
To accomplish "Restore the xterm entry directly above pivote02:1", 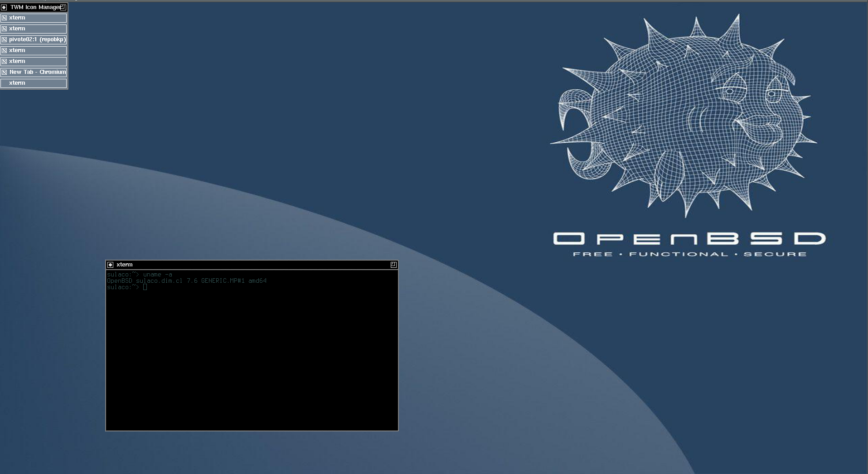I will (x=34, y=29).
